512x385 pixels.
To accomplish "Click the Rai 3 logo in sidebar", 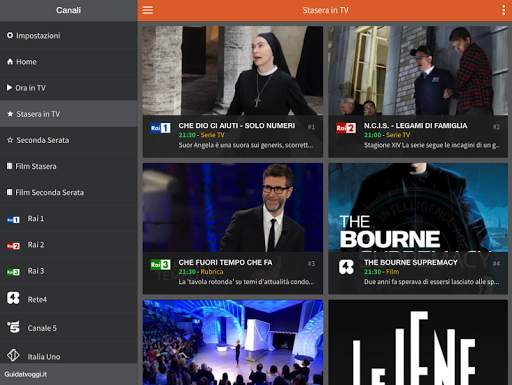I will click(13, 272).
